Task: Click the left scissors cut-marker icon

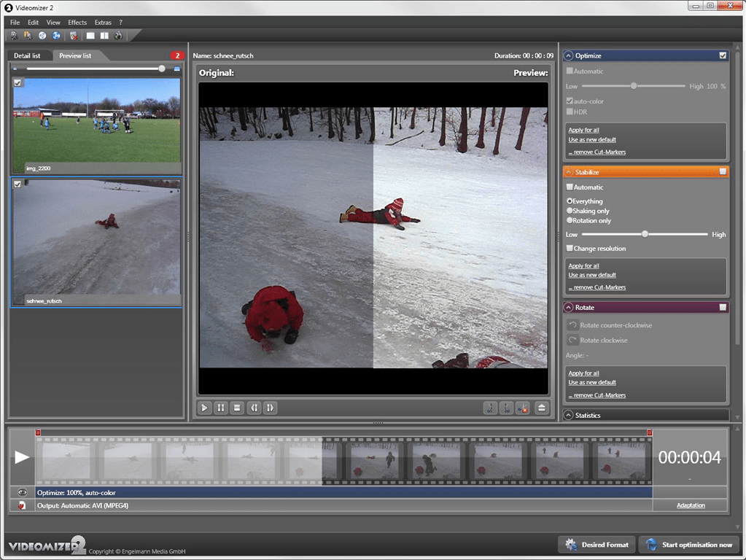Action: point(490,408)
